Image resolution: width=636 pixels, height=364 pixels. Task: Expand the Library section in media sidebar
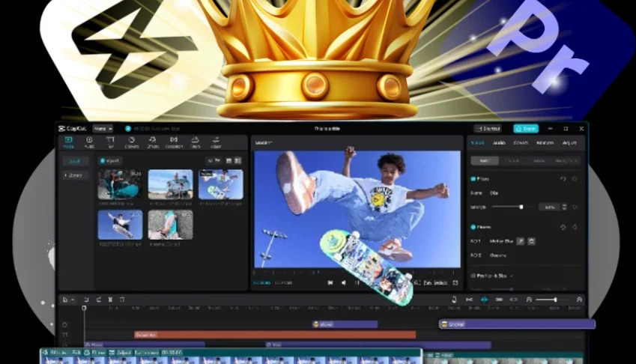coord(75,175)
